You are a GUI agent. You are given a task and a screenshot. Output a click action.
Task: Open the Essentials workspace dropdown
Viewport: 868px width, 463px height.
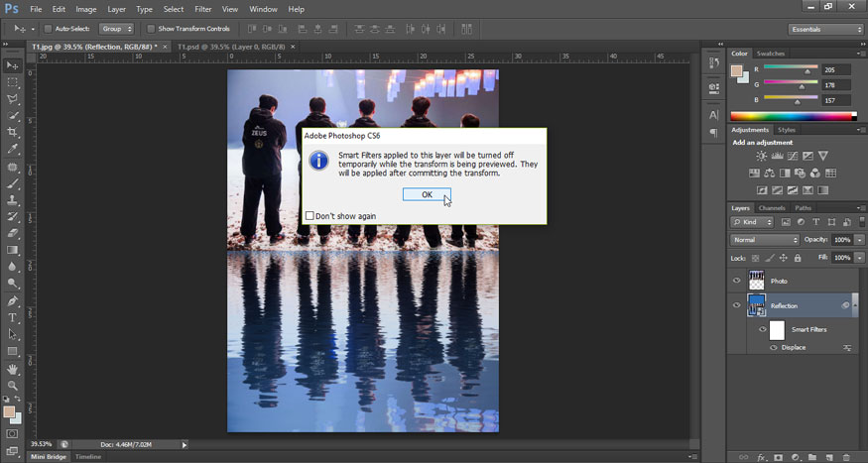(x=825, y=30)
